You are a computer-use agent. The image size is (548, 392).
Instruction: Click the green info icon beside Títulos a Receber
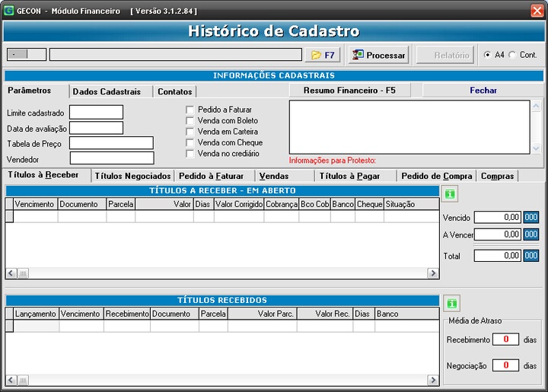(450, 194)
